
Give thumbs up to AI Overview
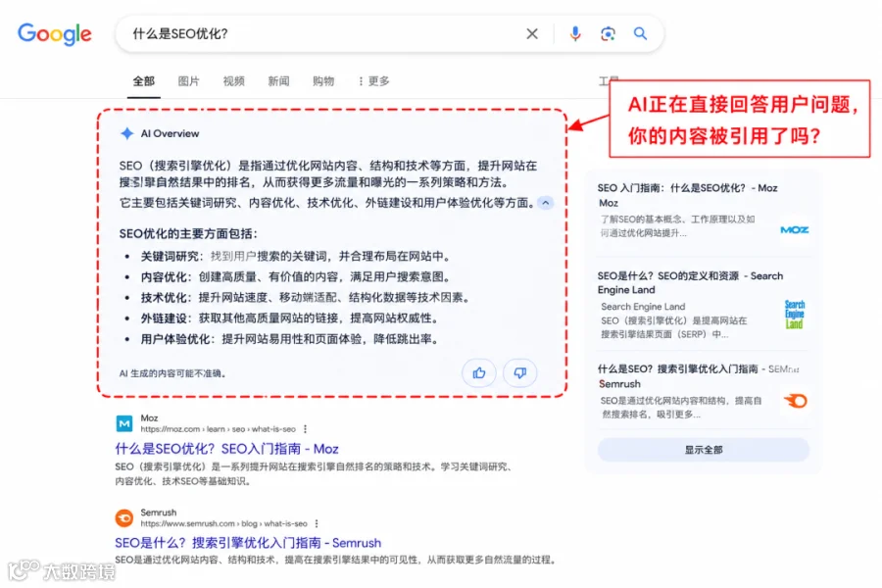[x=478, y=372]
